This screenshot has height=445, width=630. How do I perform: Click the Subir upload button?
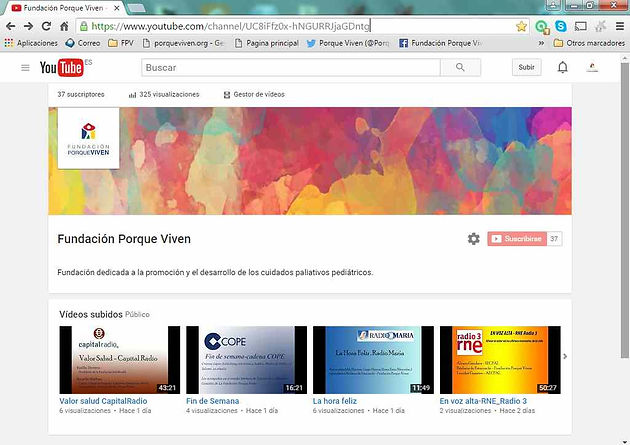(x=526, y=67)
